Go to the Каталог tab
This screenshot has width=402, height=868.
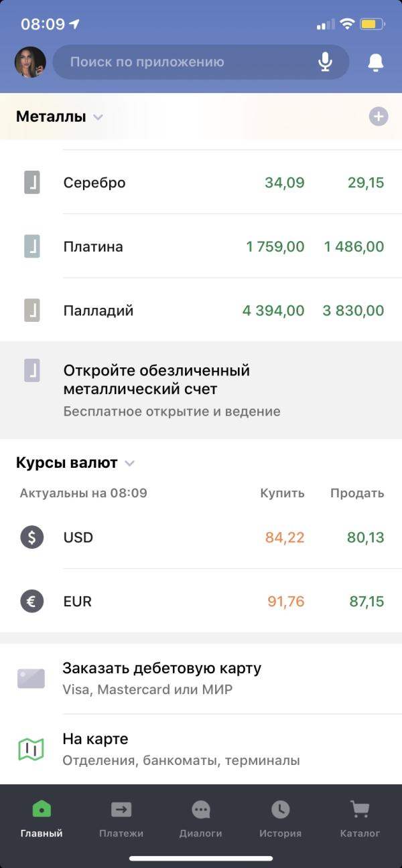coord(360,819)
